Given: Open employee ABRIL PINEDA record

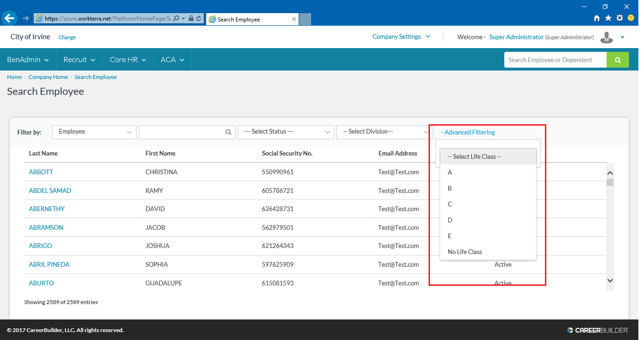Looking at the screenshot, I should pyautogui.click(x=49, y=264).
